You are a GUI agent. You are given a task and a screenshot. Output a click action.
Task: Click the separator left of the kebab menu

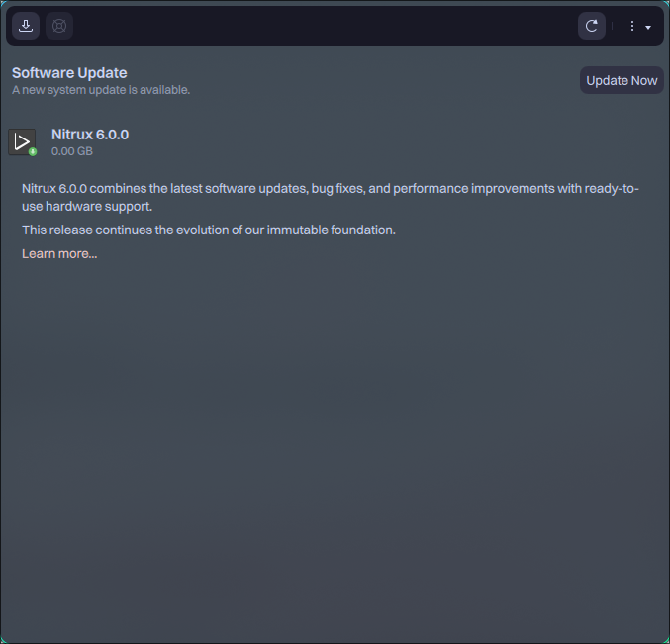pos(613,26)
